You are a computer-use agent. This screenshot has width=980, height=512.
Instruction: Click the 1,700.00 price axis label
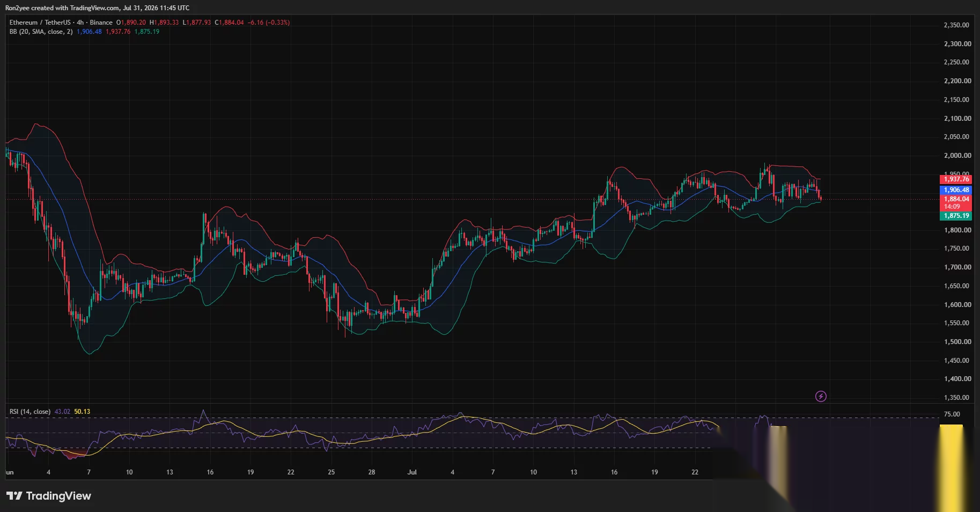tap(957, 267)
